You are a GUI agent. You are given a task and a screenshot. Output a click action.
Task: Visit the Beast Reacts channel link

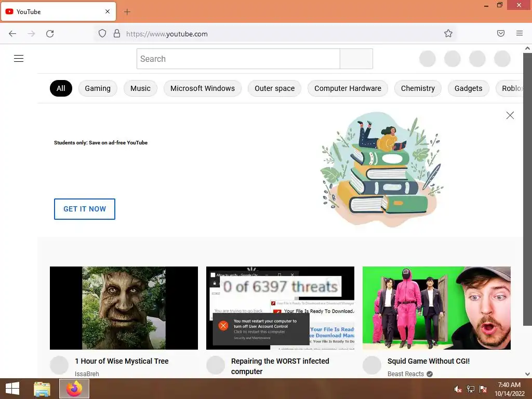(406, 374)
